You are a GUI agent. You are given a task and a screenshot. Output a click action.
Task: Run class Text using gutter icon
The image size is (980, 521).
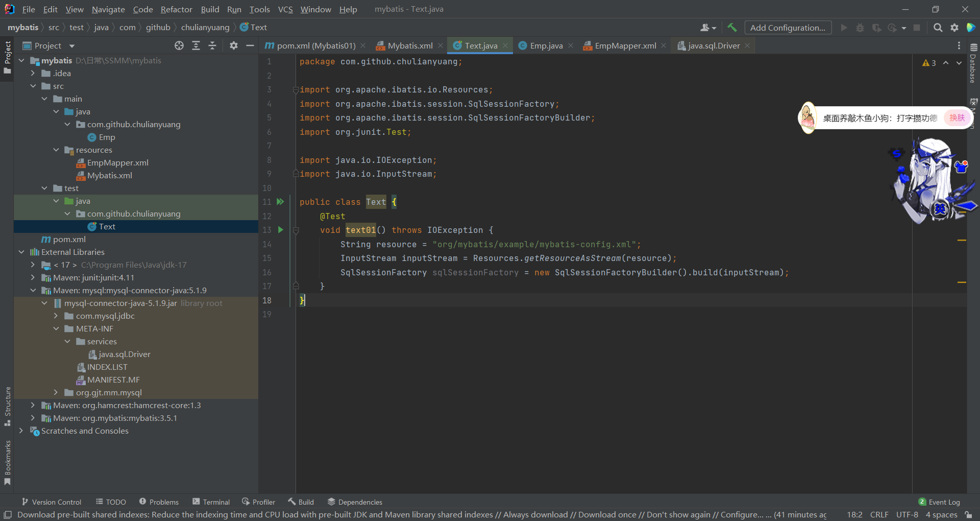point(280,202)
